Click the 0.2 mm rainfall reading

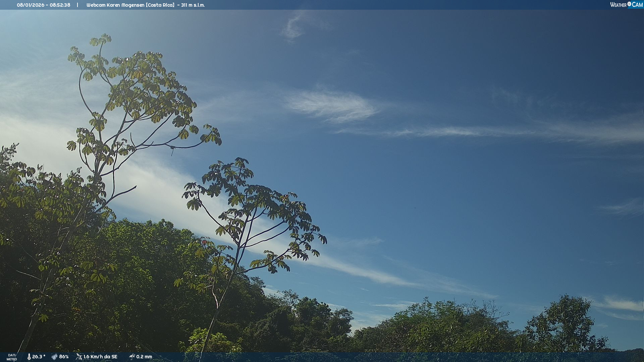(144, 357)
